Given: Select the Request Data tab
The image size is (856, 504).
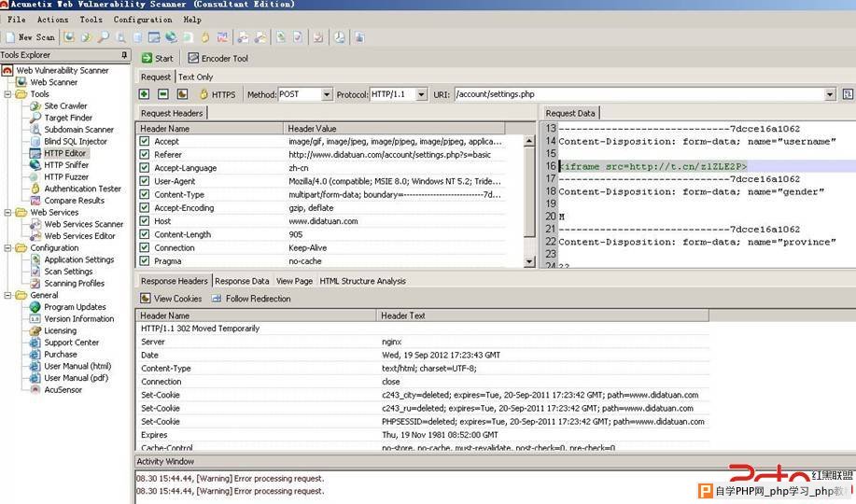Looking at the screenshot, I should point(570,113).
